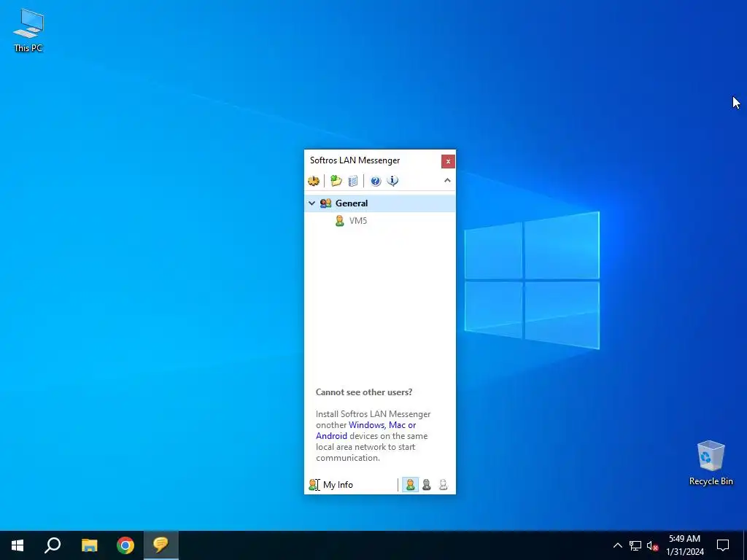Collapse the General group arrow
Viewport: 747px width, 560px height.
(312, 203)
